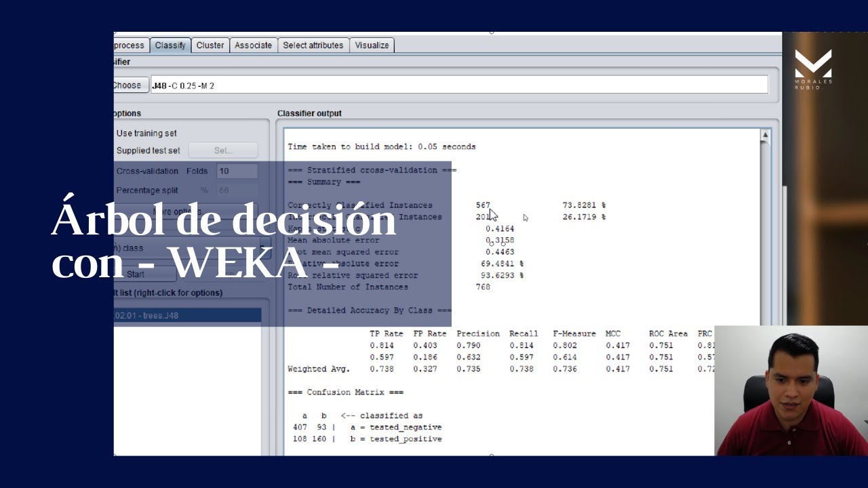Click the root mean squared error 0.4463
Viewport: 868px width, 488px height.
point(500,252)
